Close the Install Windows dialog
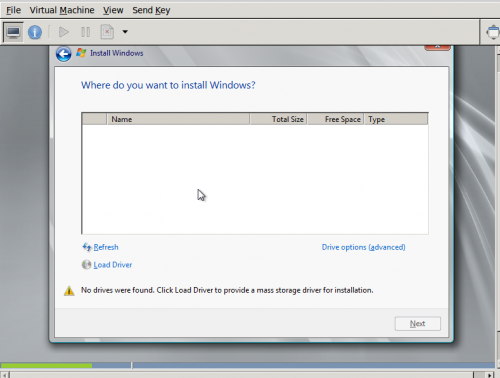Viewport: 500px width, 378px height. coord(437,48)
